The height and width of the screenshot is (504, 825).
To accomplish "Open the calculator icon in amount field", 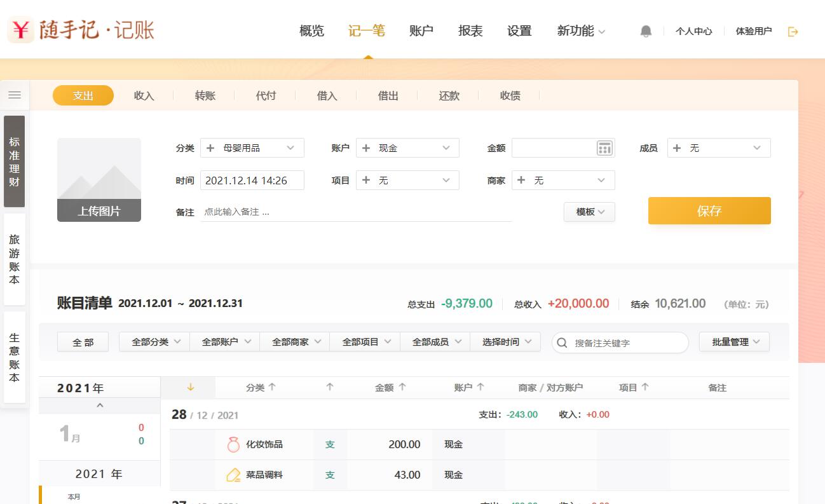I will tap(604, 148).
